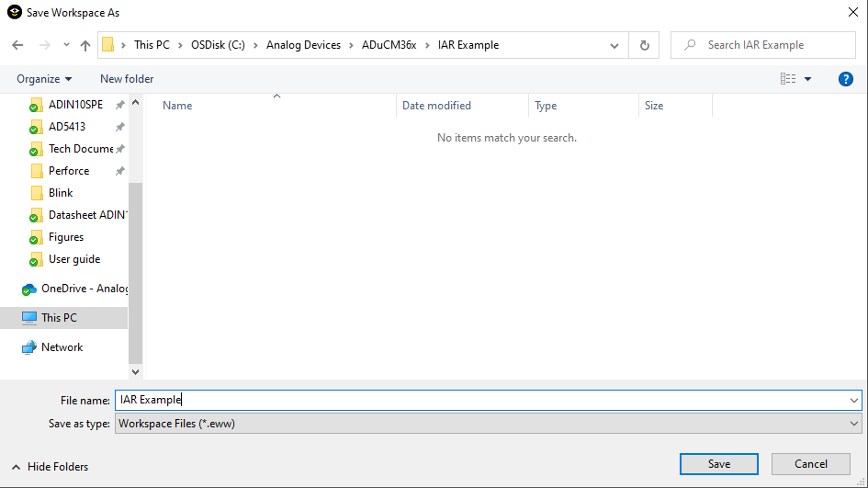Close the Save Workspace As dialog
Image resolution: width=868 pixels, height=488 pixels.
pos(853,12)
